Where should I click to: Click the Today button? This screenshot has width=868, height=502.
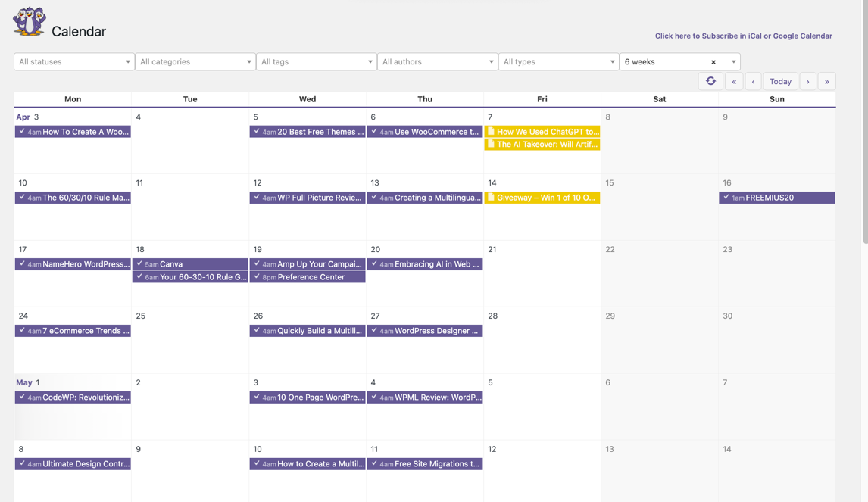pyautogui.click(x=781, y=81)
